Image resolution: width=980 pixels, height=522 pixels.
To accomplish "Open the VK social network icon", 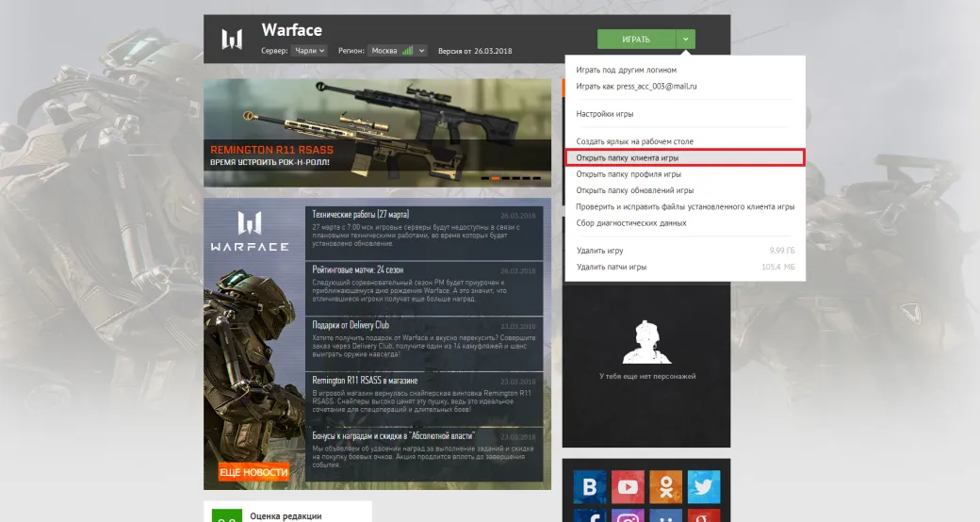I will coord(589,486).
